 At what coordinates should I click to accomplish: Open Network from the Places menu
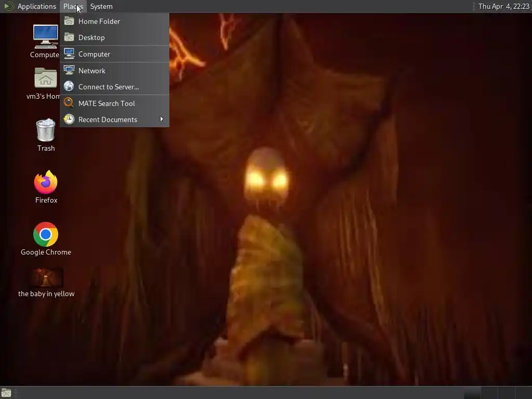point(115,71)
